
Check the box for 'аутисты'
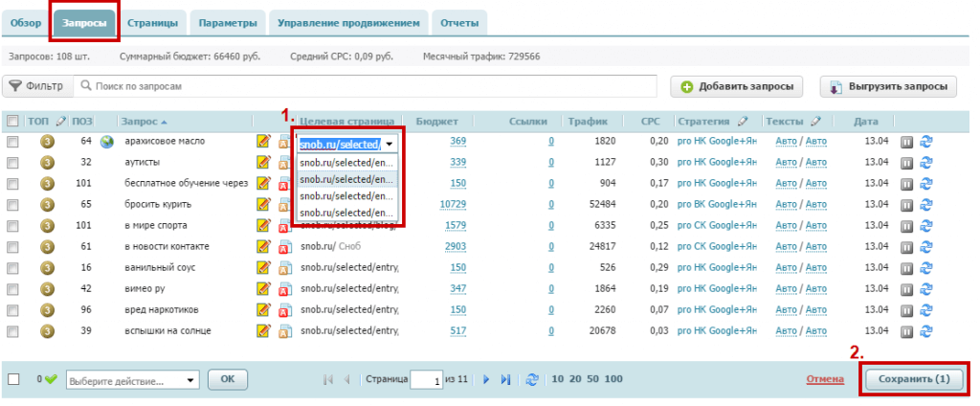(x=12, y=163)
